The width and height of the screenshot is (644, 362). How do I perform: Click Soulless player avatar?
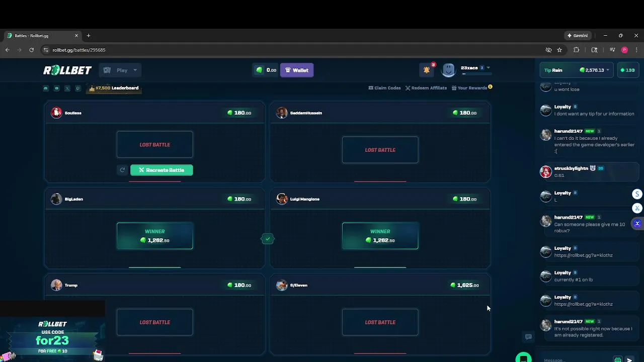click(56, 113)
